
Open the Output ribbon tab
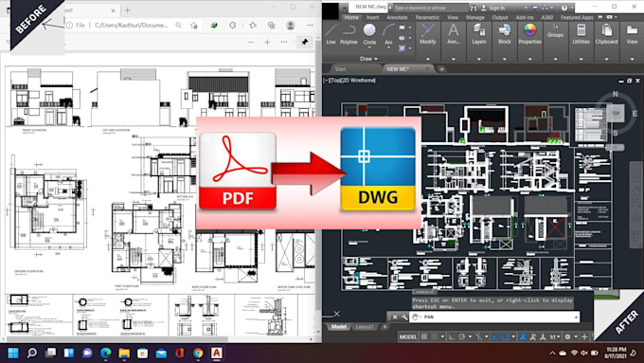pyautogui.click(x=500, y=17)
